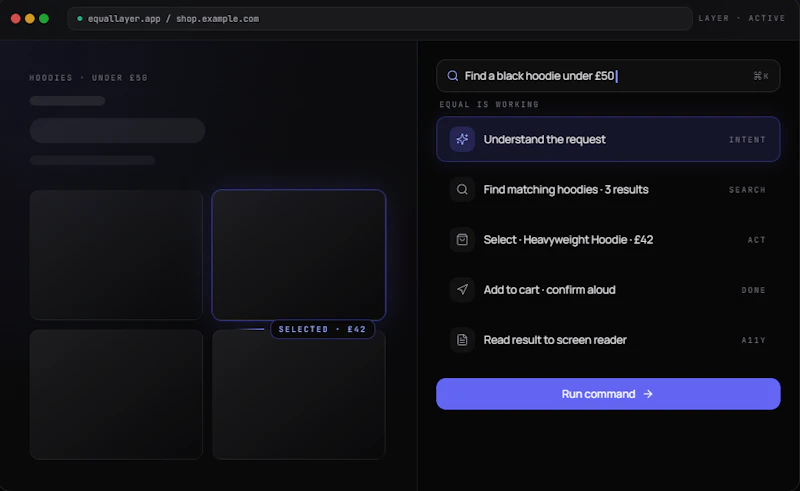
Task: Close the window with the red button
Action: 16,19
